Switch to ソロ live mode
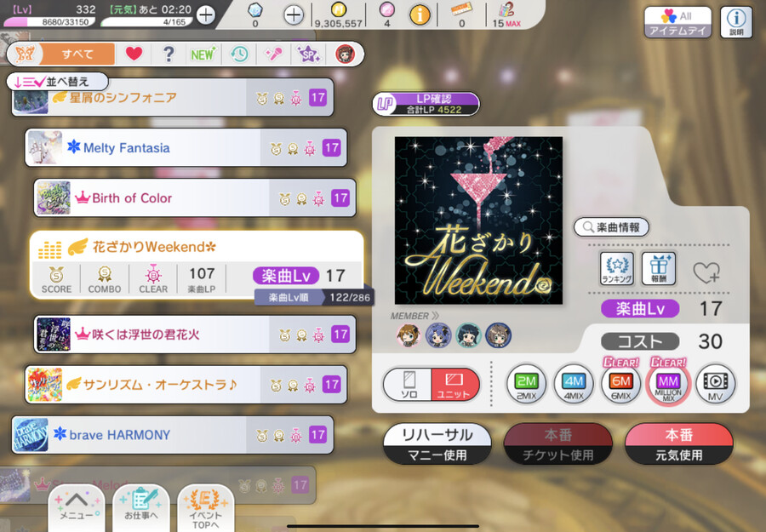766x532 pixels. click(x=409, y=385)
